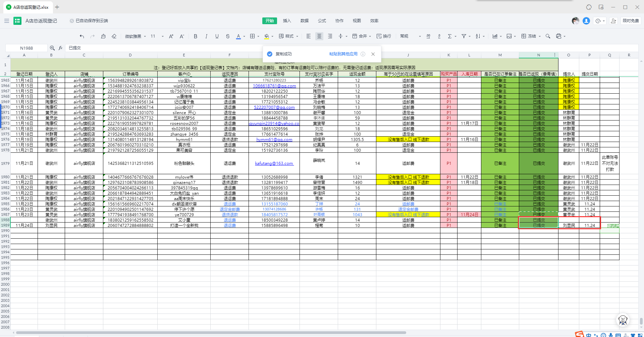Switch to the 插入 tab
Image resolution: width=644 pixels, height=337 pixels.
287,21
